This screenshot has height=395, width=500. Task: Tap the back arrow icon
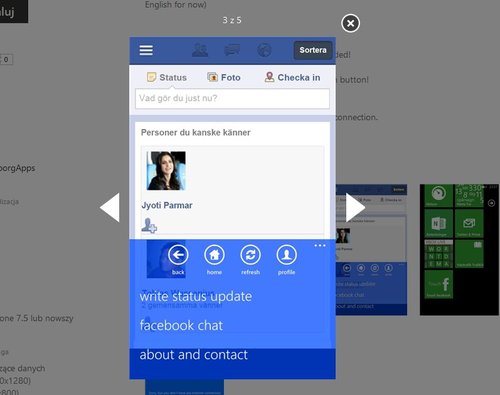pyautogui.click(x=178, y=255)
